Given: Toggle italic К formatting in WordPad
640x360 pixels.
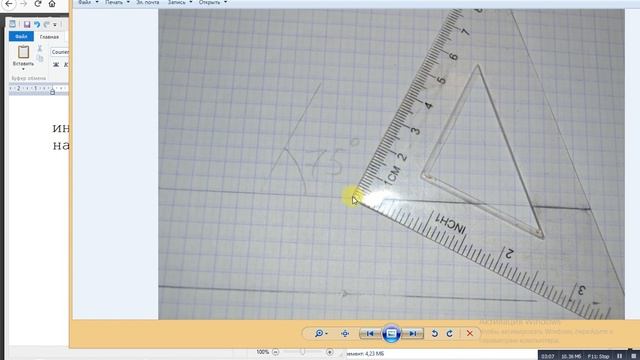Looking at the screenshot, I should tap(66, 64).
